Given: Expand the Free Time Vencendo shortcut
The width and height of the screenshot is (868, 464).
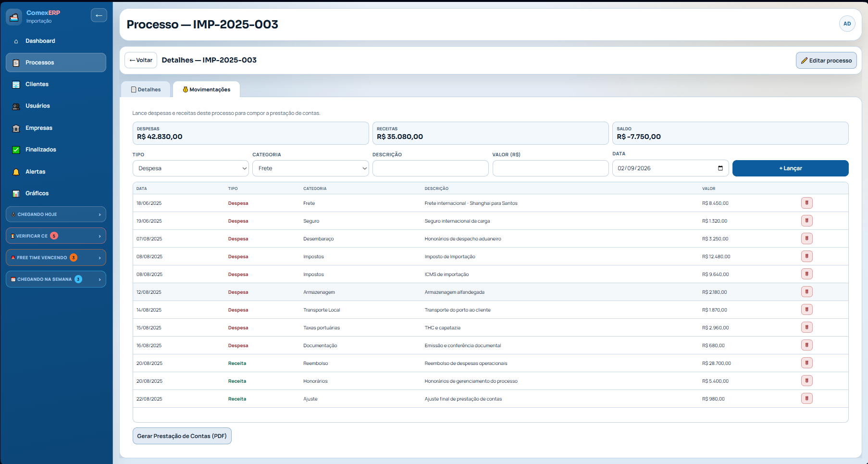Looking at the screenshot, I should coord(56,258).
